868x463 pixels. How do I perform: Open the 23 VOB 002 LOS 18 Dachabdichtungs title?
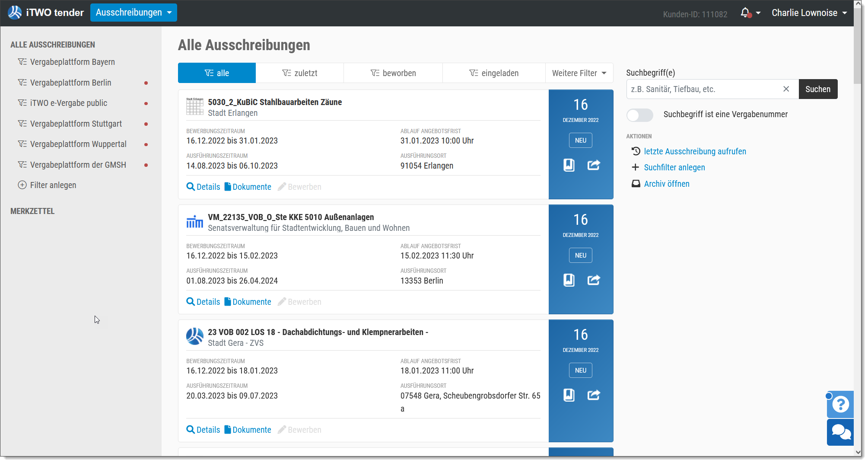(x=318, y=332)
